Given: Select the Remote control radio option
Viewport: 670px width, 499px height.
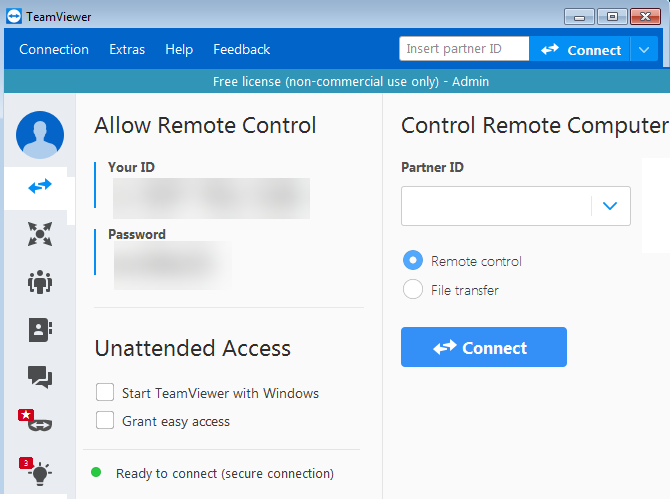Looking at the screenshot, I should (x=412, y=261).
